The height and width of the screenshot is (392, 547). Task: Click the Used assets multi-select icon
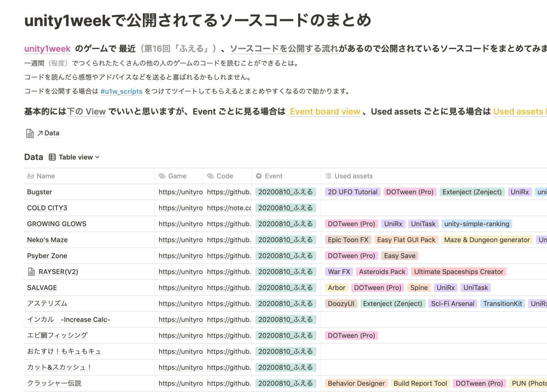pos(328,176)
